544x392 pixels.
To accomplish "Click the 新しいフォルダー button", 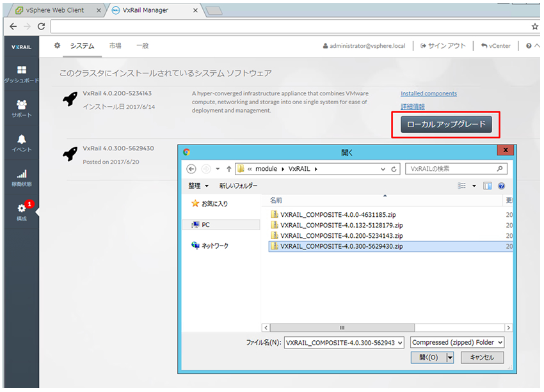I will pos(238,186).
